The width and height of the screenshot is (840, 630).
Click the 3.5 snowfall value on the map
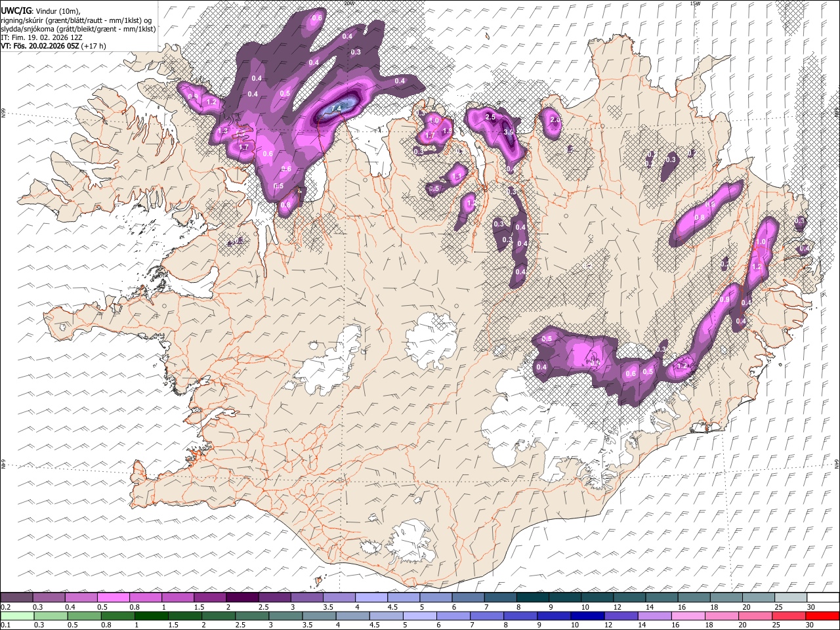coord(509,132)
